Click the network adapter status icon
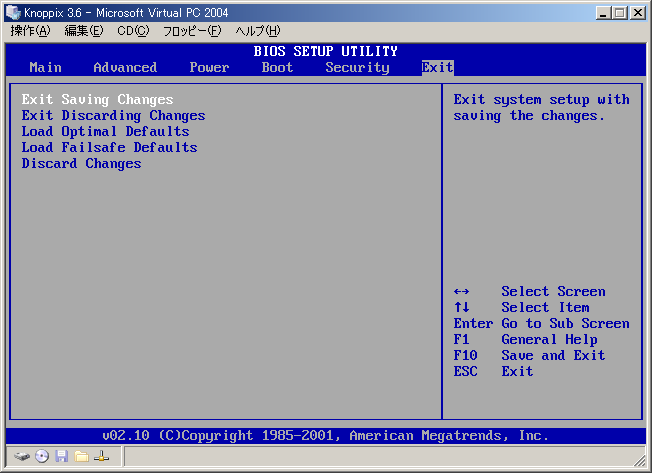Viewport: 652px width, 473px height. click(x=101, y=456)
